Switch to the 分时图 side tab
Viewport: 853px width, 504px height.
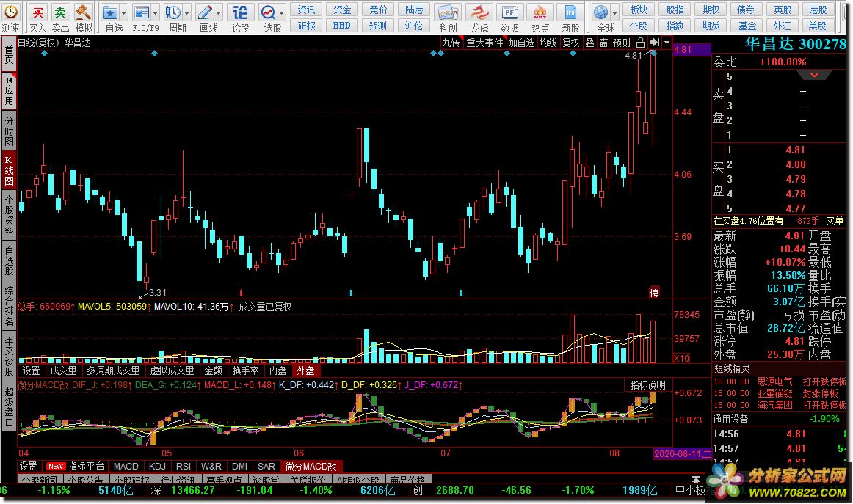pyautogui.click(x=9, y=130)
